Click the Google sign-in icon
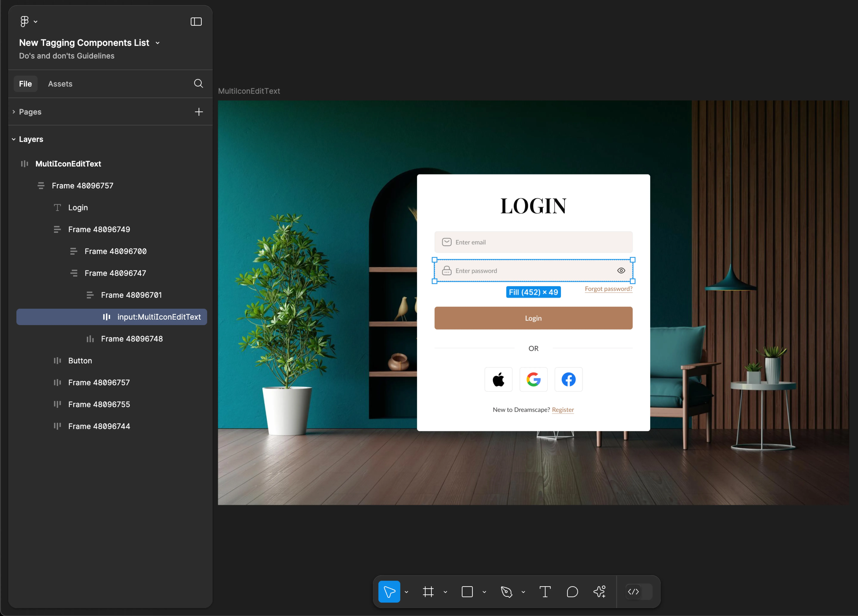The image size is (858, 616). pyautogui.click(x=533, y=380)
